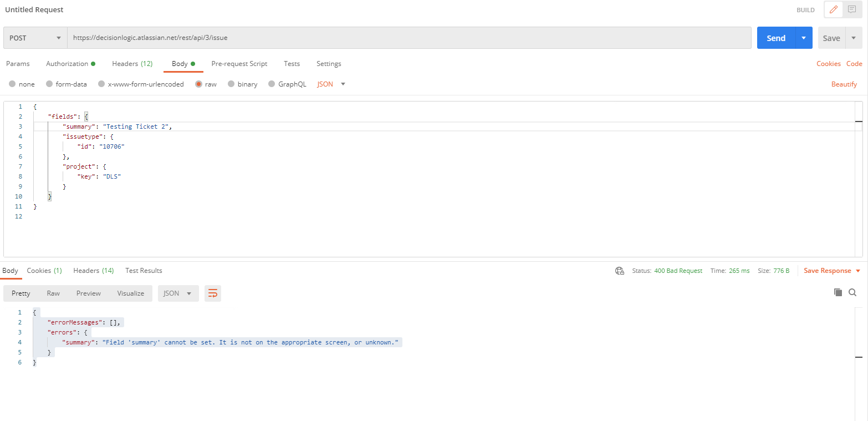Open the Test Results tab

144,271
